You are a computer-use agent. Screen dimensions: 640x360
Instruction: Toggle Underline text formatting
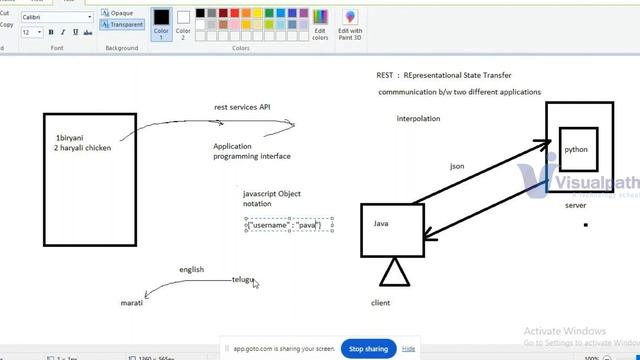pyautogui.click(x=76, y=32)
